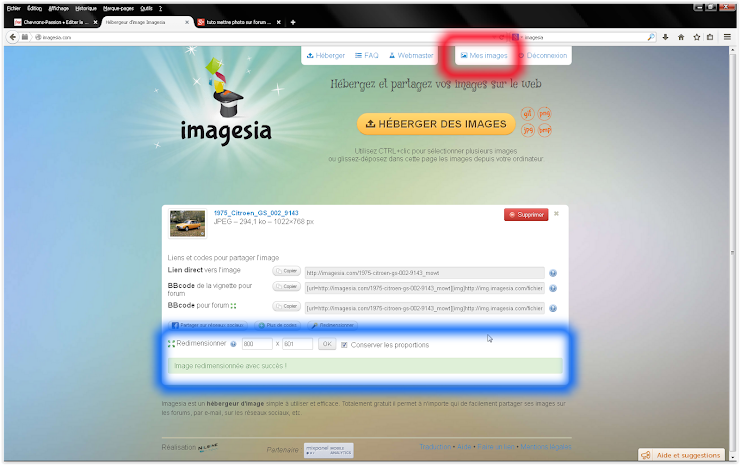This screenshot has width=740, height=465.
Task: Open the Firefox hamburger menu
Action: [x=727, y=37]
